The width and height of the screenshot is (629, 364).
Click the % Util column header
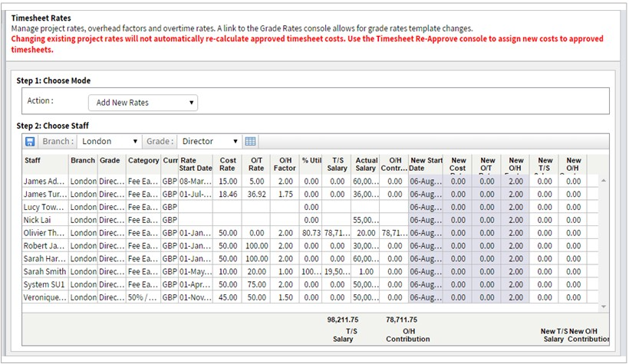tap(311, 164)
